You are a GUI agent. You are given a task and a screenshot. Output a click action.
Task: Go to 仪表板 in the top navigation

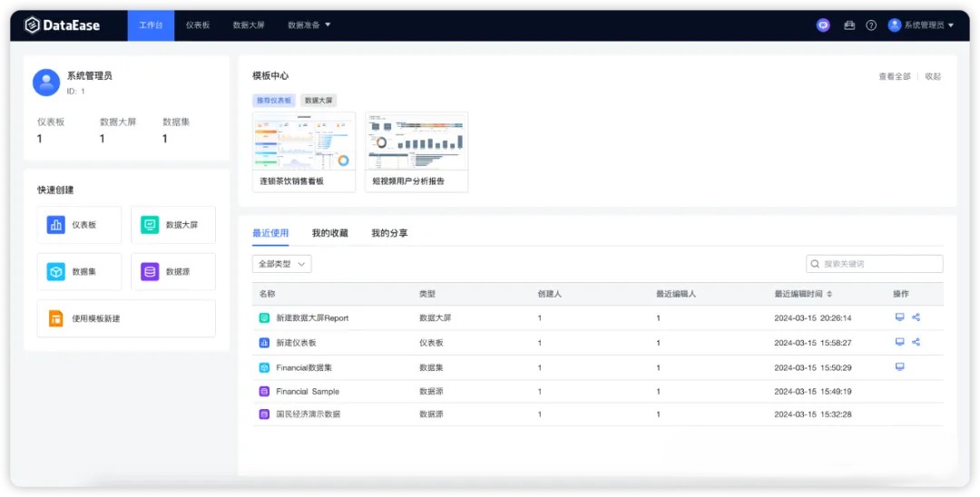point(198,25)
